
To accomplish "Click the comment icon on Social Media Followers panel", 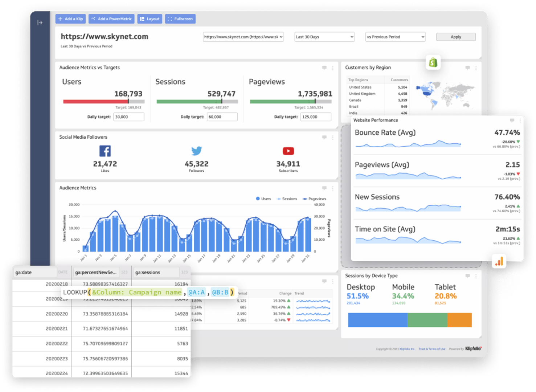I will [x=324, y=137].
